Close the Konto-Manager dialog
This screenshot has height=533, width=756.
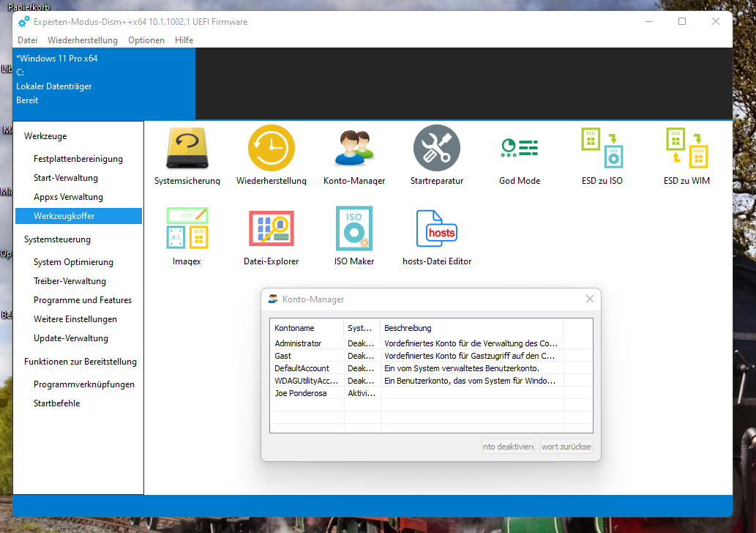coord(590,299)
